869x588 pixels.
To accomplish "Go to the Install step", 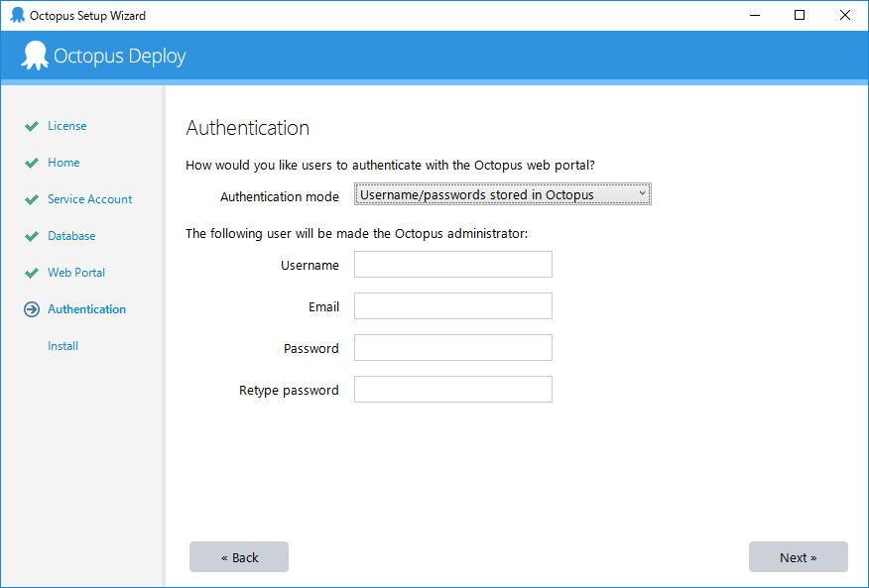I will click(x=62, y=346).
